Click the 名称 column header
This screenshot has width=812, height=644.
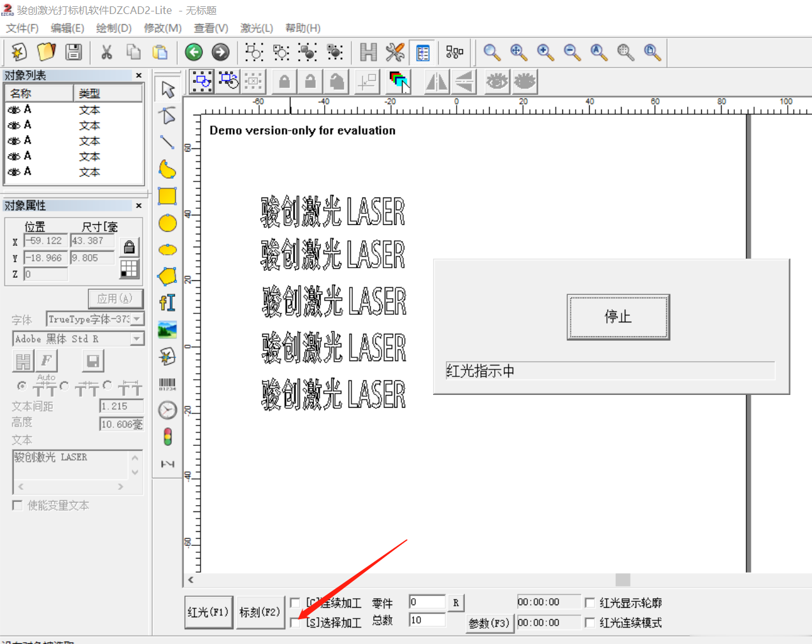pyautogui.click(x=39, y=93)
